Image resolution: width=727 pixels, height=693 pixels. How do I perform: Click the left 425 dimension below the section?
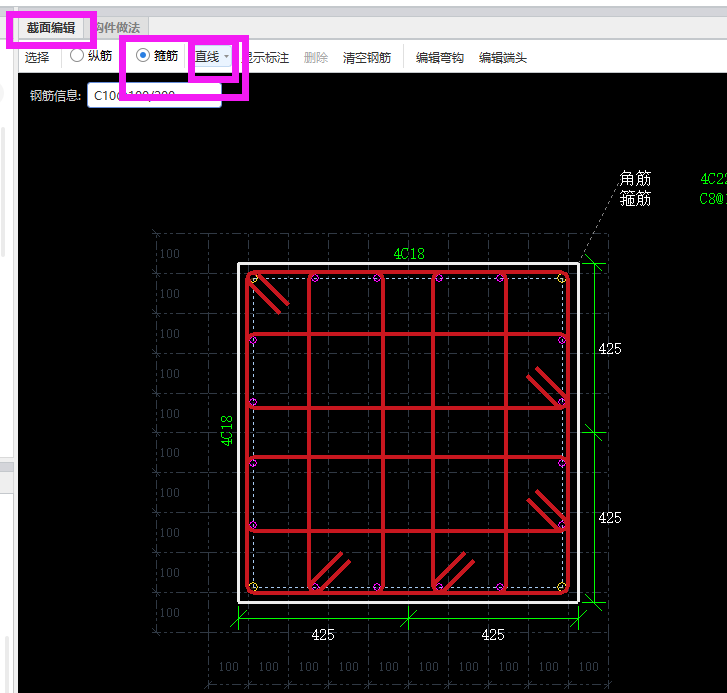(323, 635)
